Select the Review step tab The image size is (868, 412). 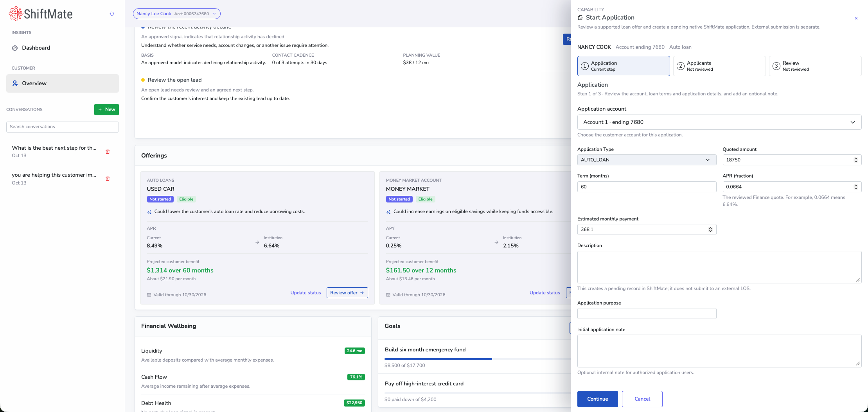click(x=815, y=66)
